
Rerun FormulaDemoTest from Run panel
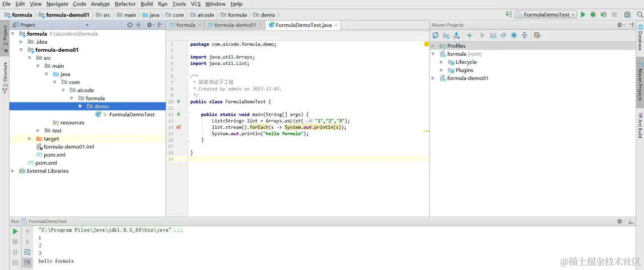pos(15,232)
